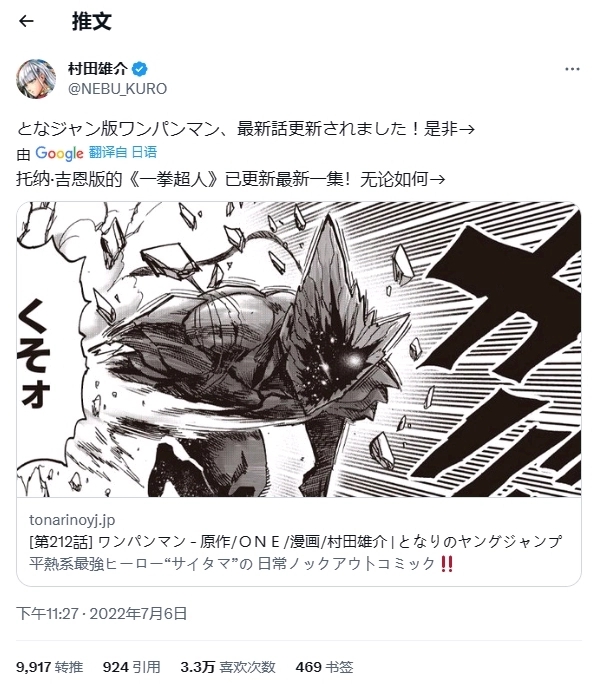
Task: Click the 翻译自 日语 translation label
Action: pyautogui.click(x=123, y=152)
